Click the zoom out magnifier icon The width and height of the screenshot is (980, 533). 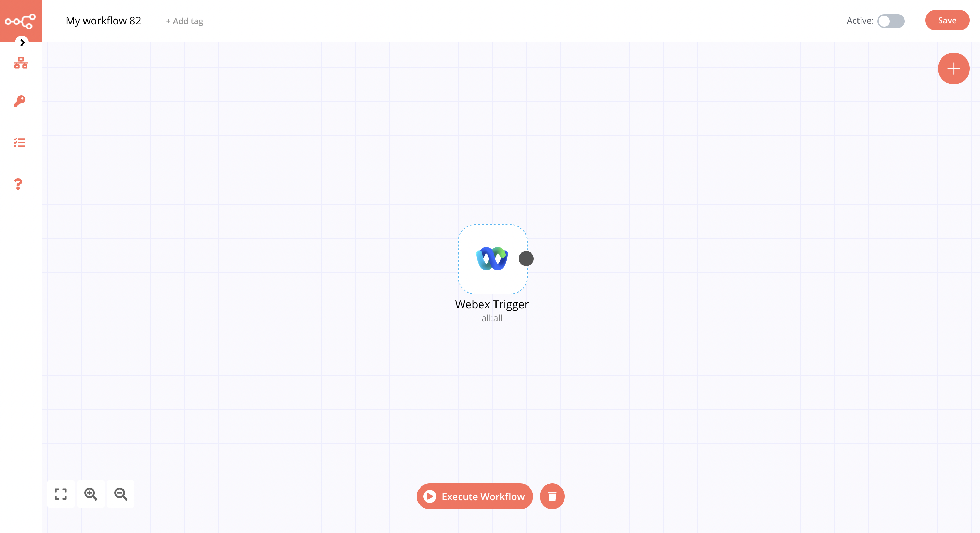coord(120,494)
